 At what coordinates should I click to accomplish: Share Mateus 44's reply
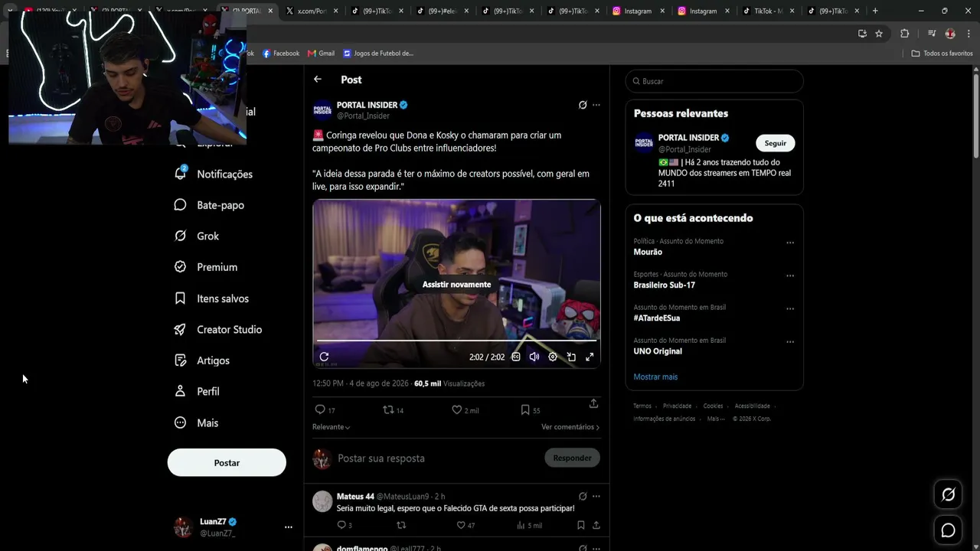click(x=596, y=525)
